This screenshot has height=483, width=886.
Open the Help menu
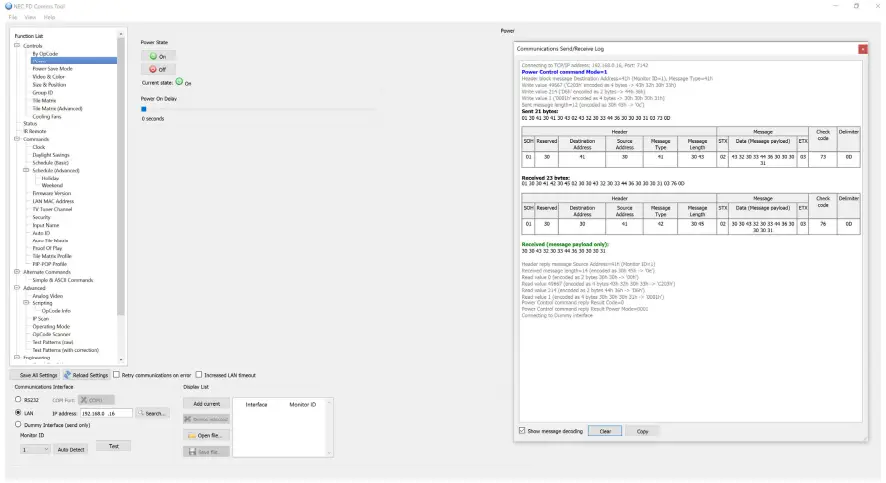[49, 18]
